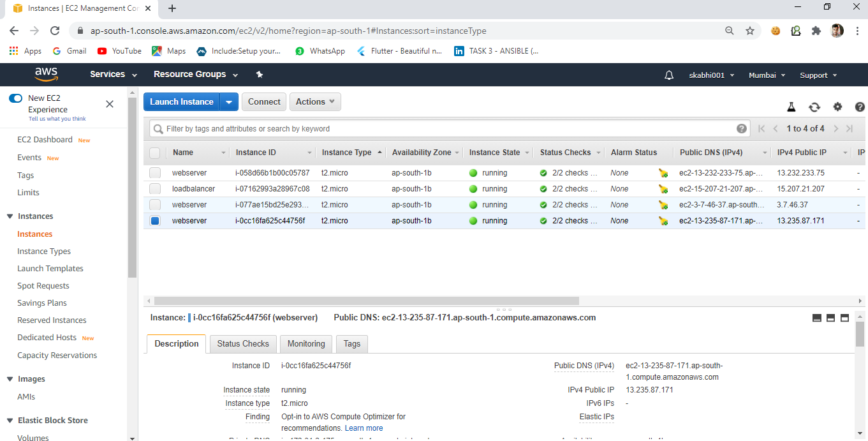The height and width of the screenshot is (441, 868).
Task: Open EC2 help with the question mark icon
Action: click(860, 107)
